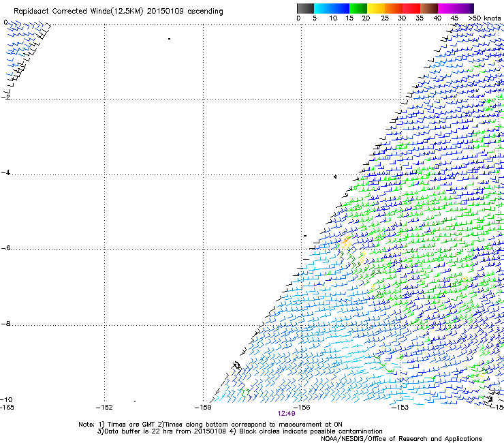Image resolution: width=504 pixels, height=443 pixels.
Task: Click the cyan 5-10 knots legend color
Action: tap(323, 8)
